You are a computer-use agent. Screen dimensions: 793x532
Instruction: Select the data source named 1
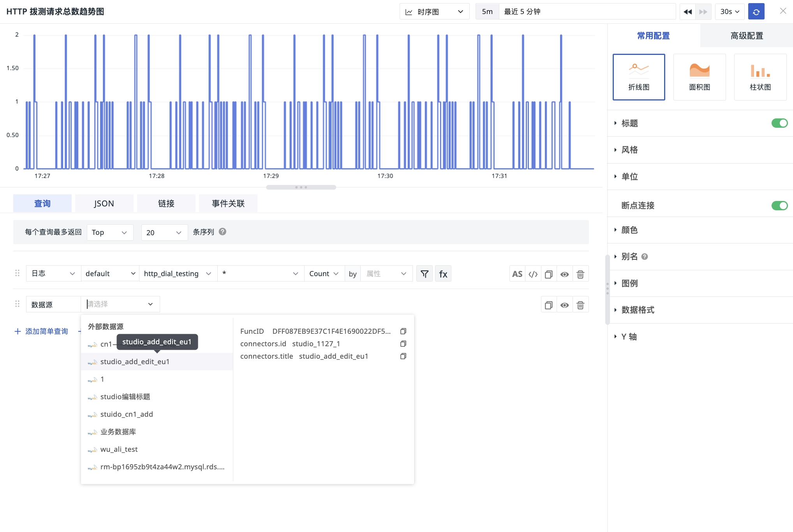[157, 379]
